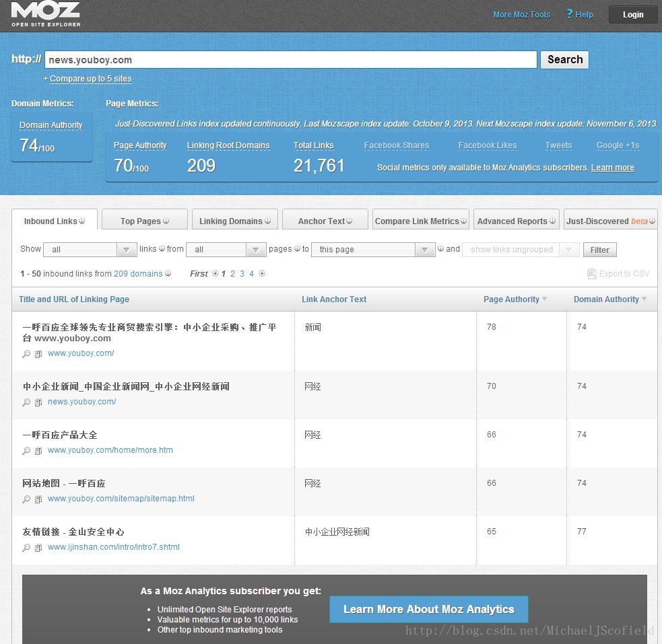Click page icon in www.youboy.com/ row
The height and width of the screenshot is (644, 662).
pyautogui.click(x=38, y=354)
